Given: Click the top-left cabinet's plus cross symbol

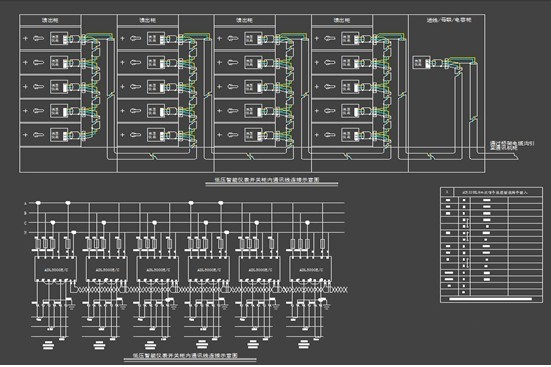Looking at the screenshot, I should (25, 38).
